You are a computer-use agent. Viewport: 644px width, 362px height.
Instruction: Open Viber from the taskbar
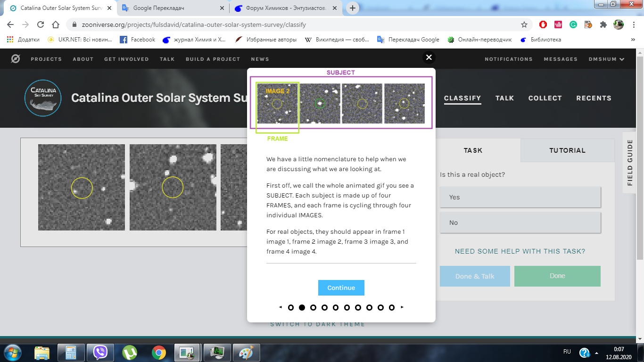pos(100,352)
